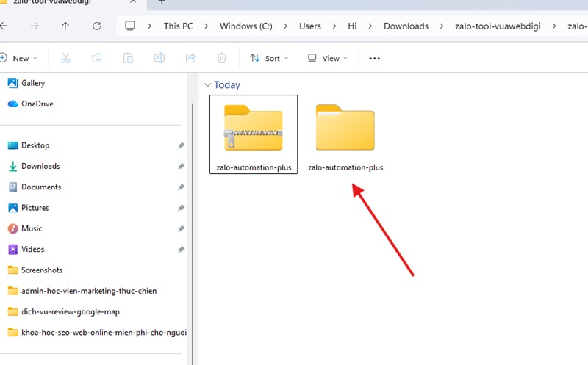Image resolution: width=588 pixels, height=365 pixels.
Task: Open Gallery in the sidebar
Action: coord(26,83)
